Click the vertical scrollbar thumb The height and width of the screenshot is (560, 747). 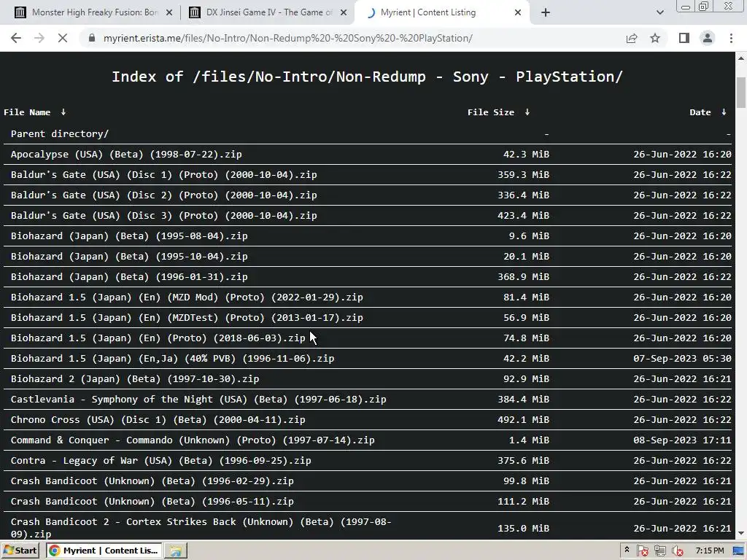point(741,93)
